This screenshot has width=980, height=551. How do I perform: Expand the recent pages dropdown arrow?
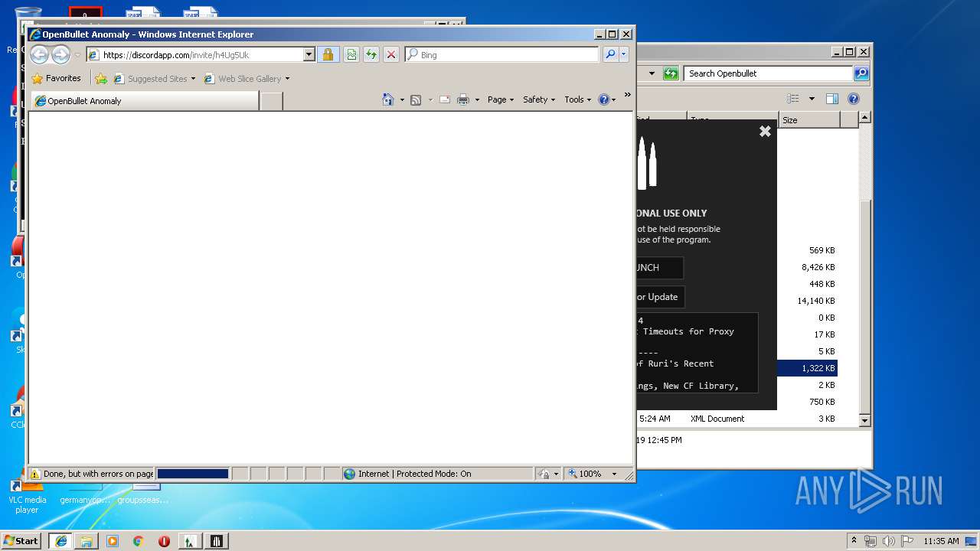(77, 55)
